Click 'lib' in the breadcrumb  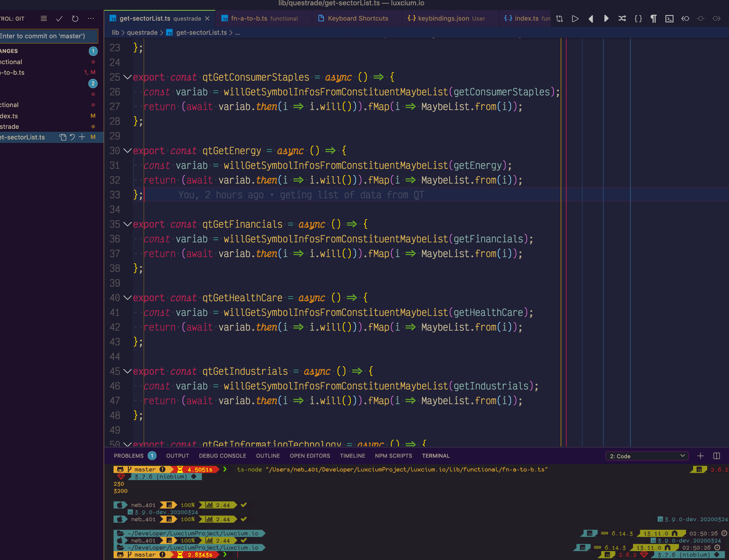[x=115, y=33]
